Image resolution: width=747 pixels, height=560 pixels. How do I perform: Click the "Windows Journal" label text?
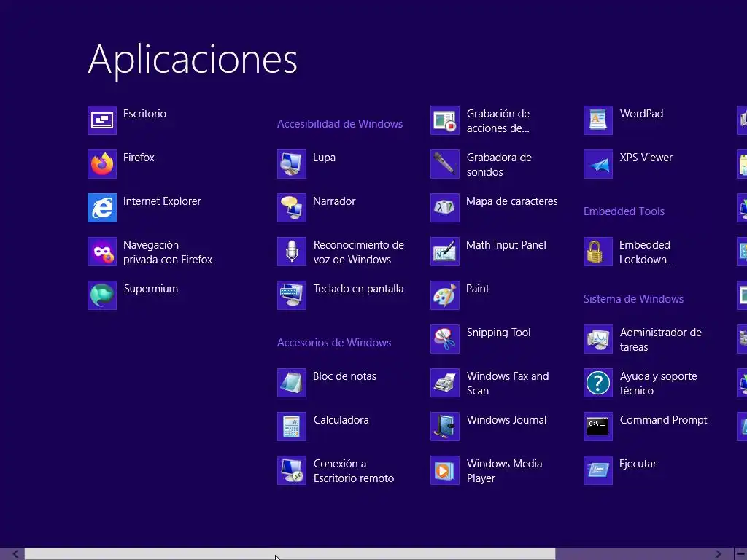[x=506, y=420]
